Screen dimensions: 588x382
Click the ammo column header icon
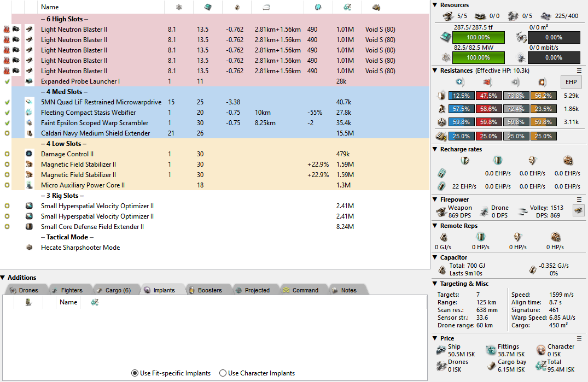tap(376, 7)
